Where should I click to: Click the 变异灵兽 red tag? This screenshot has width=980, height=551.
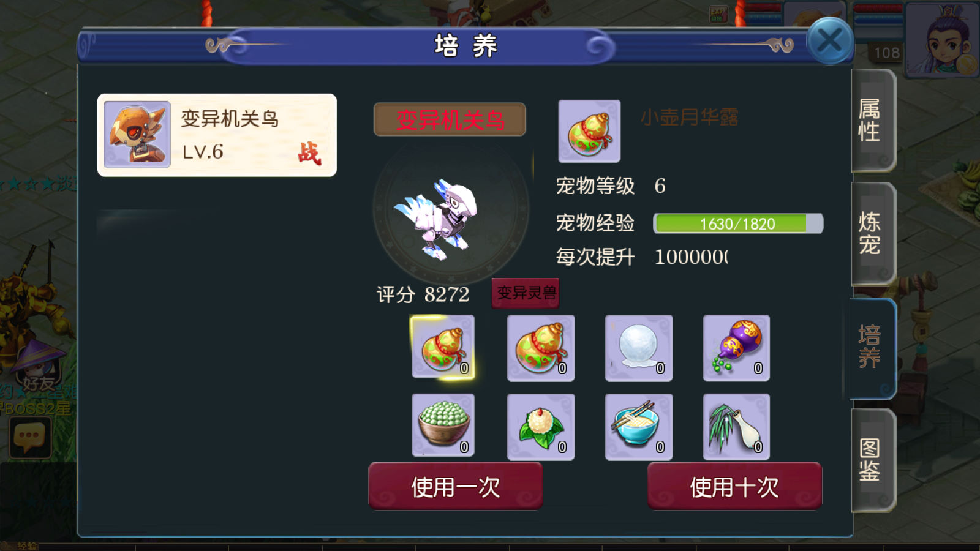click(526, 293)
